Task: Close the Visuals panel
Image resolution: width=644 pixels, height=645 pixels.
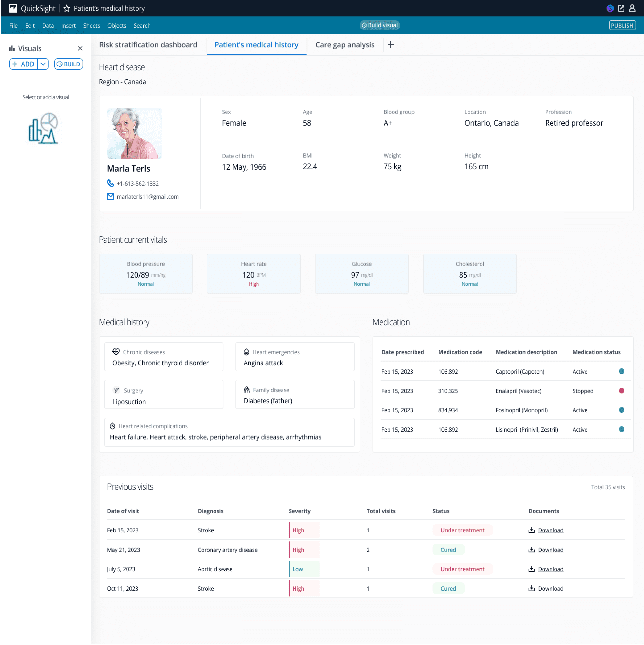Action: pos(80,49)
